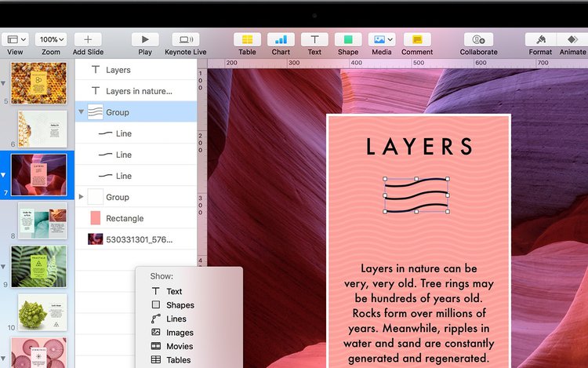This screenshot has width=588, height=368.
Task: Select slide 6 thumbnail
Action: click(42, 129)
